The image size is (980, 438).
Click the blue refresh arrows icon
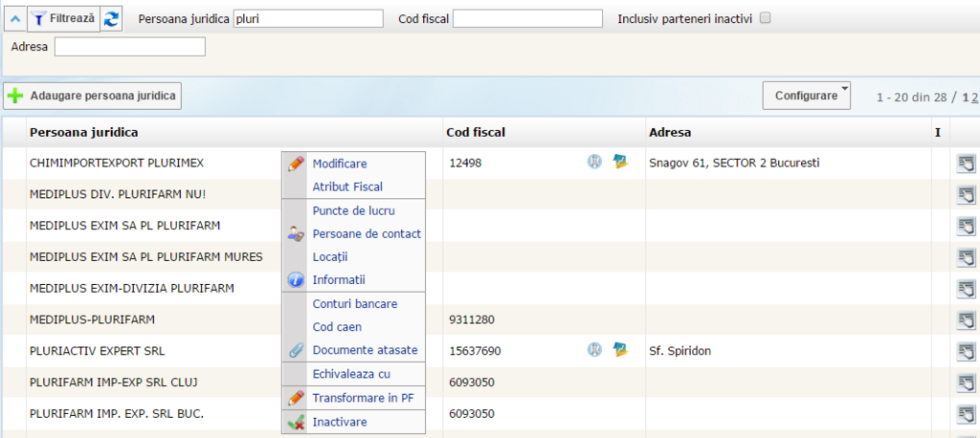pos(112,18)
